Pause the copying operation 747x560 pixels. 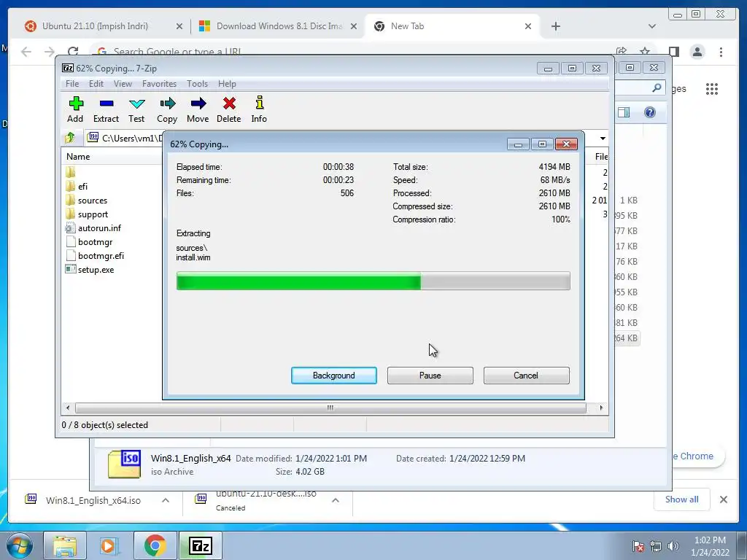(x=430, y=376)
